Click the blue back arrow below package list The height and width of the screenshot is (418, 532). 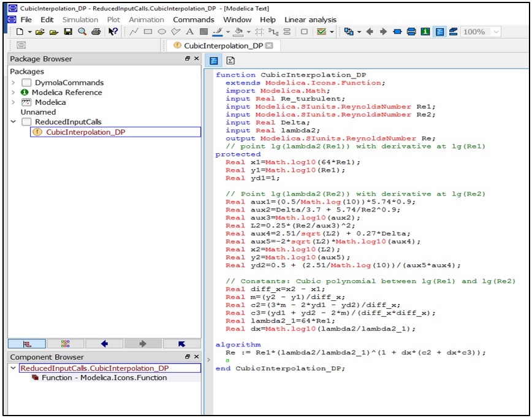click(x=104, y=344)
